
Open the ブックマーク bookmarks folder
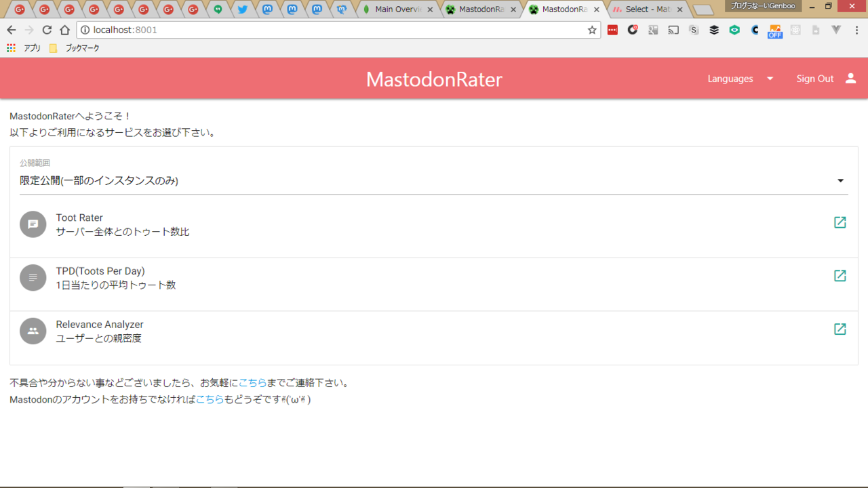click(75, 48)
